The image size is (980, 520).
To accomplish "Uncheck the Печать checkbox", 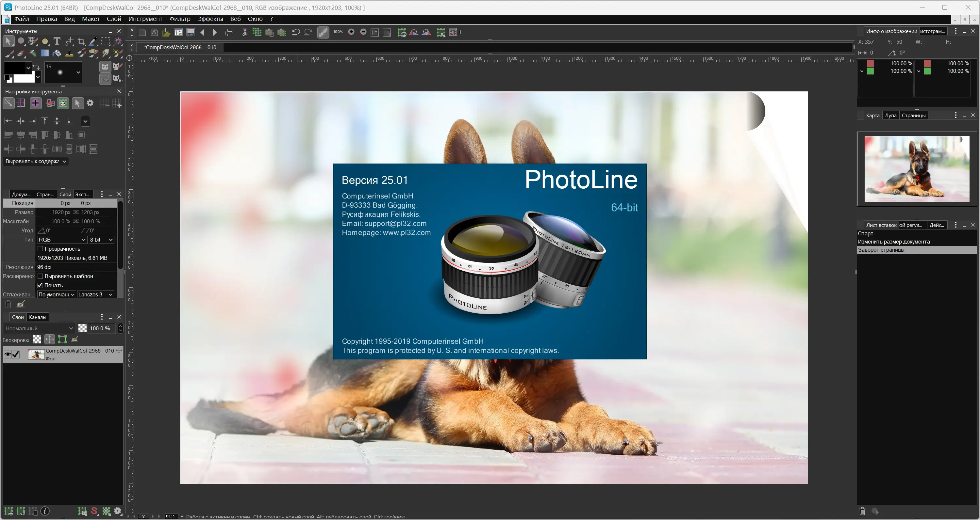I will [40, 285].
